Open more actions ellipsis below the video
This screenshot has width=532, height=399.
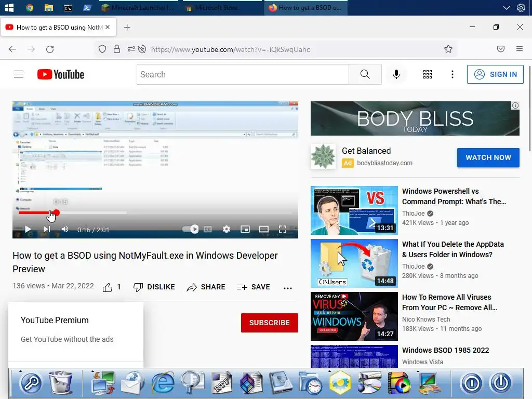[x=288, y=288]
